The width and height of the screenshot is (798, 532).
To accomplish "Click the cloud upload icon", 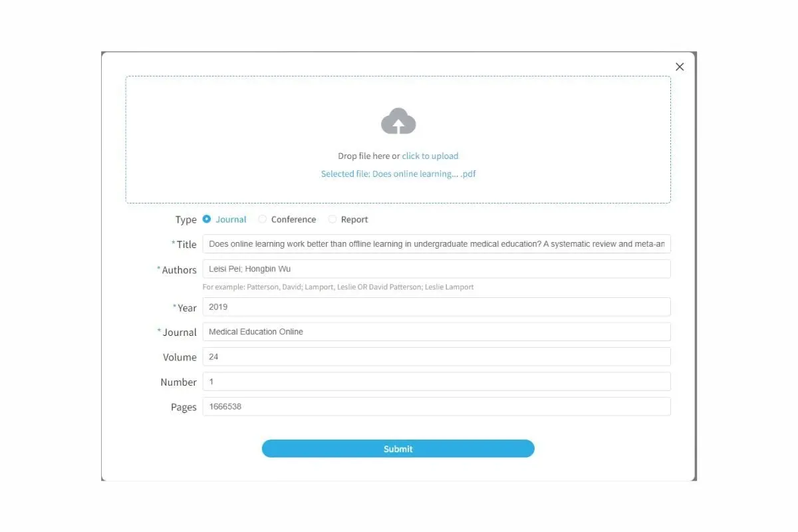I will [x=398, y=121].
